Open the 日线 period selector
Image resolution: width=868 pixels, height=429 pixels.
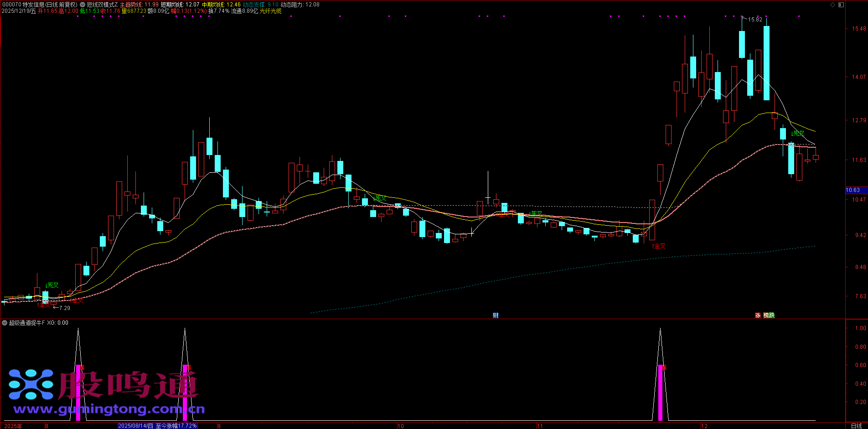(856, 426)
